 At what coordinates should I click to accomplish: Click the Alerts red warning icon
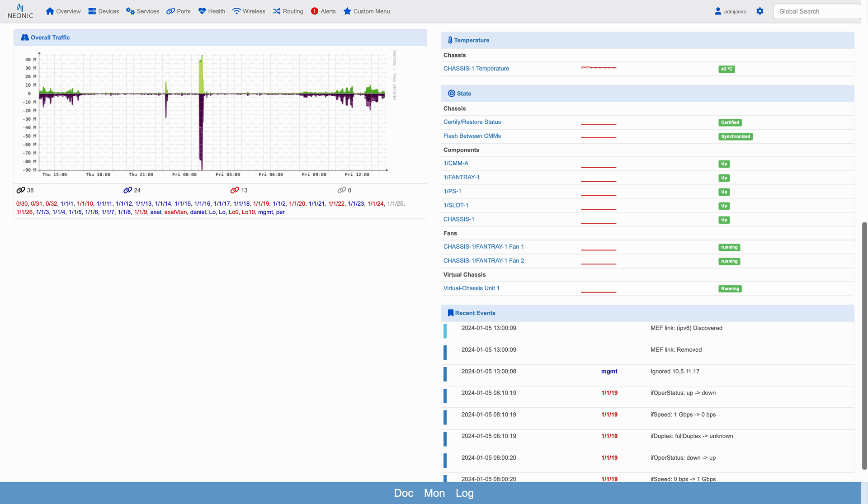315,11
